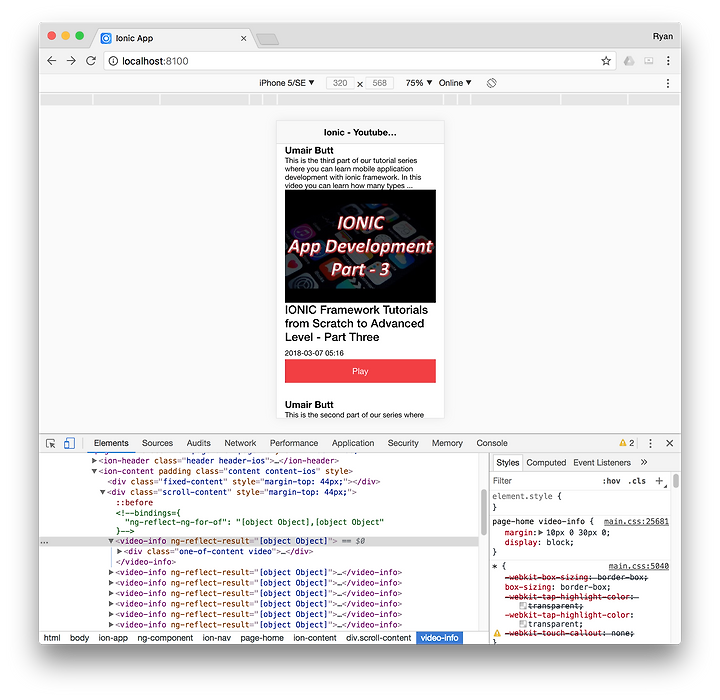
Task: Go back with the browser back arrow
Action: (x=51, y=61)
